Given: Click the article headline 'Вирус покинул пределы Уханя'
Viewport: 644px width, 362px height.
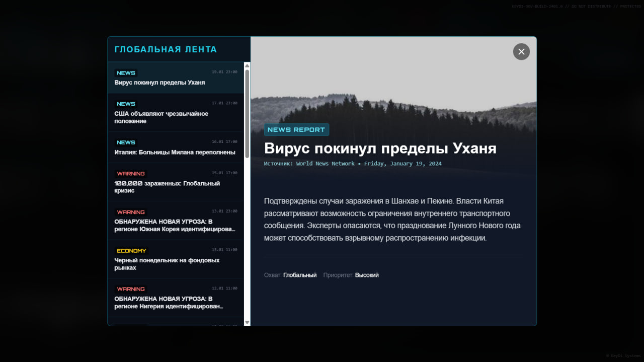Looking at the screenshot, I should tap(380, 148).
